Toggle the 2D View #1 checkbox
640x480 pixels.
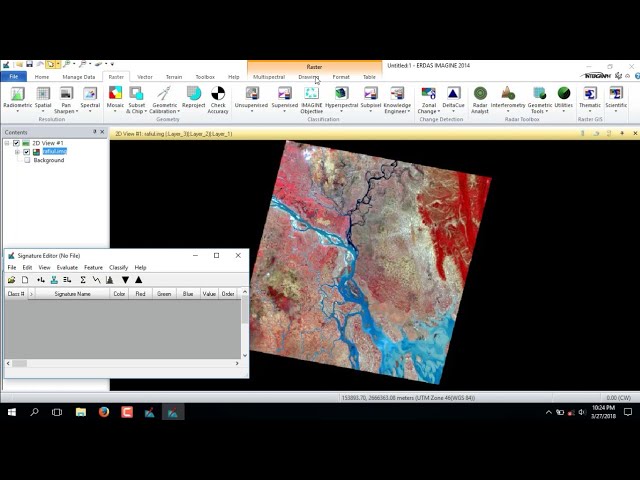(16, 143)
